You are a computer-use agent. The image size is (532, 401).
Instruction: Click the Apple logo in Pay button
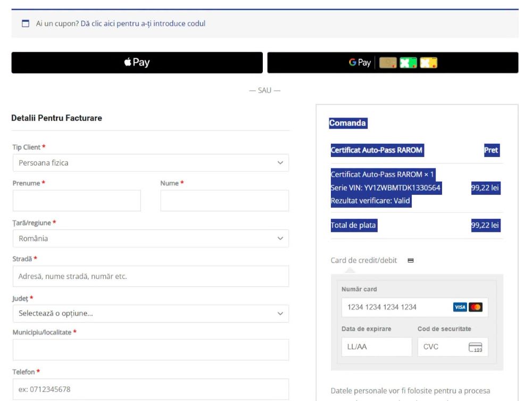click(128, 62)
